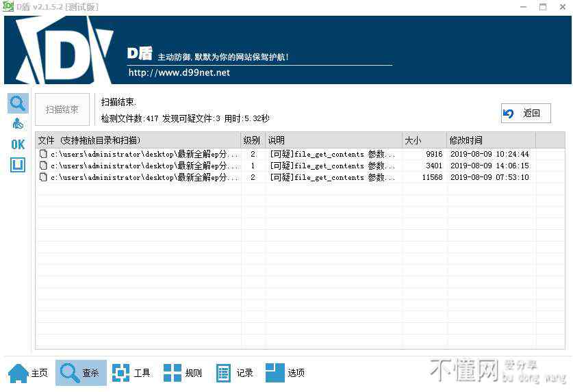Sort by the 说明 column header
The height and width of the screenshot is (392, 573).
tap(333, 140)
